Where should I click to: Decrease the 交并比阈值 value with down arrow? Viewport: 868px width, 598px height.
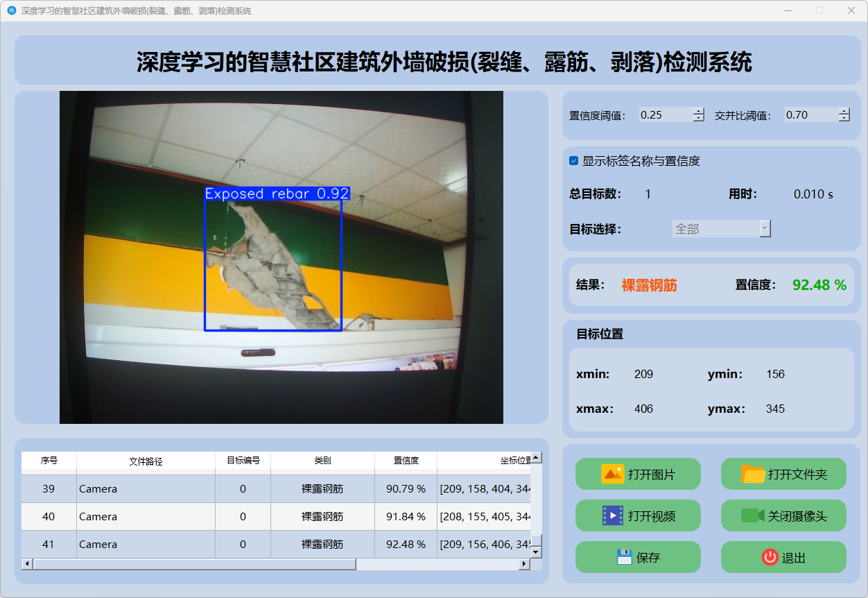click(844, 119)
